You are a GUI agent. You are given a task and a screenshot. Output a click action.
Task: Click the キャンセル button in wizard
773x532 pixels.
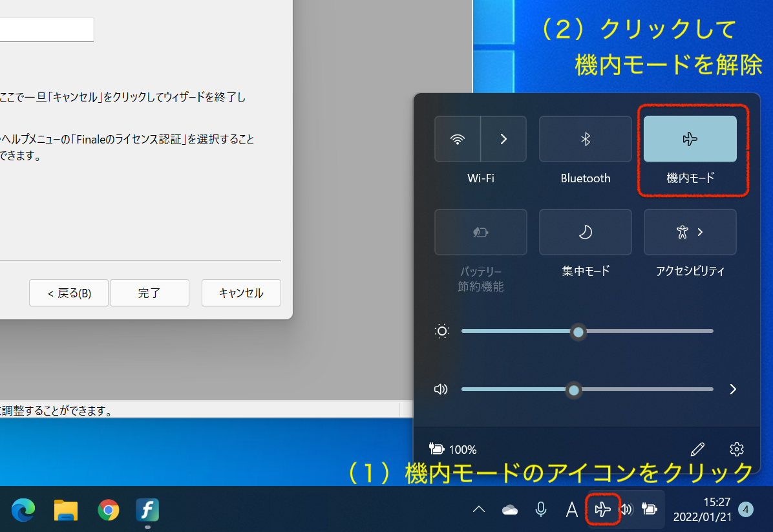coord(241,293)
